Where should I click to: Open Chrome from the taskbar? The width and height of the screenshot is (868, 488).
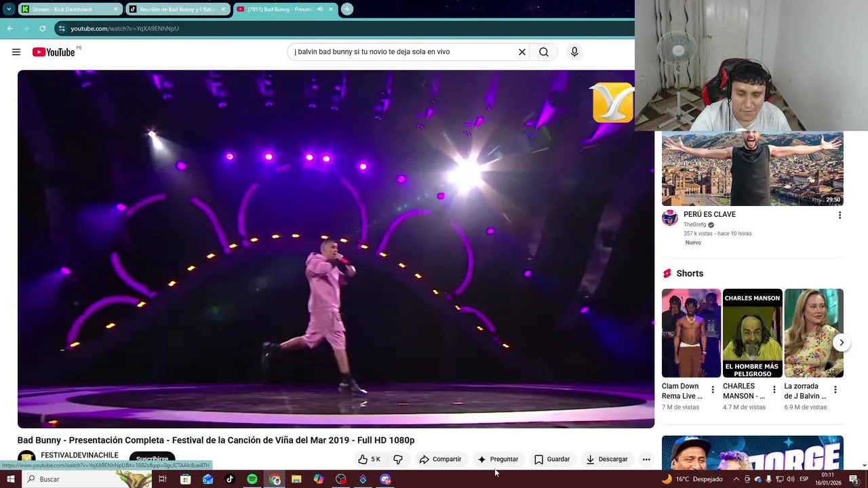coord(275,479)
